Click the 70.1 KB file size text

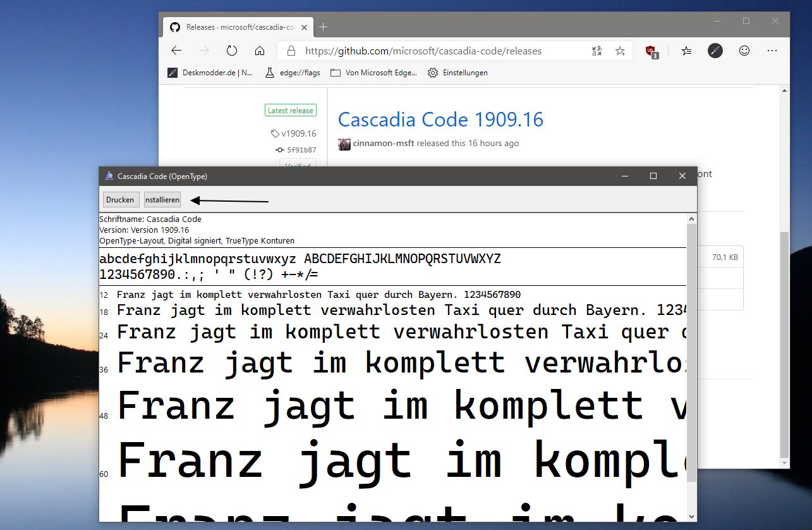725,257
